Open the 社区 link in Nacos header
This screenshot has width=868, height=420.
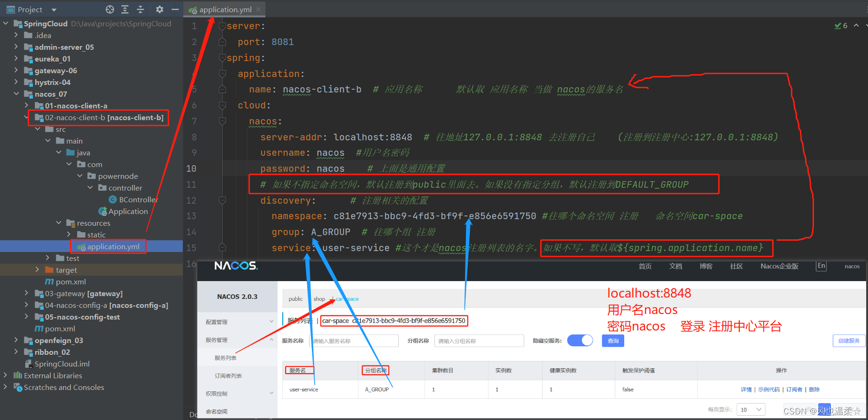pos(736,266)
